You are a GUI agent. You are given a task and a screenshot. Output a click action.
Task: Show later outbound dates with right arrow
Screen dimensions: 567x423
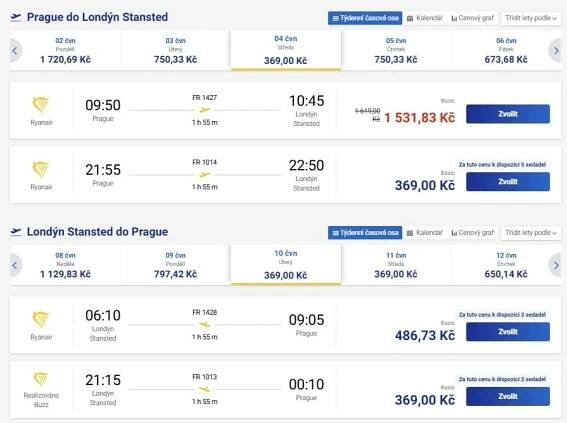pyautogui.click(x=556, y=51)
